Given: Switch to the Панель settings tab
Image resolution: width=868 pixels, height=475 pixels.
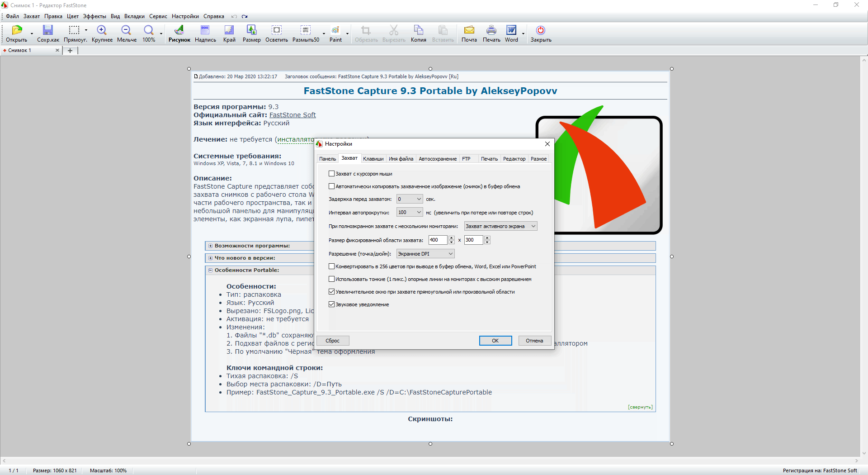Looking at the screenshot, I should [x=327, y=159].
